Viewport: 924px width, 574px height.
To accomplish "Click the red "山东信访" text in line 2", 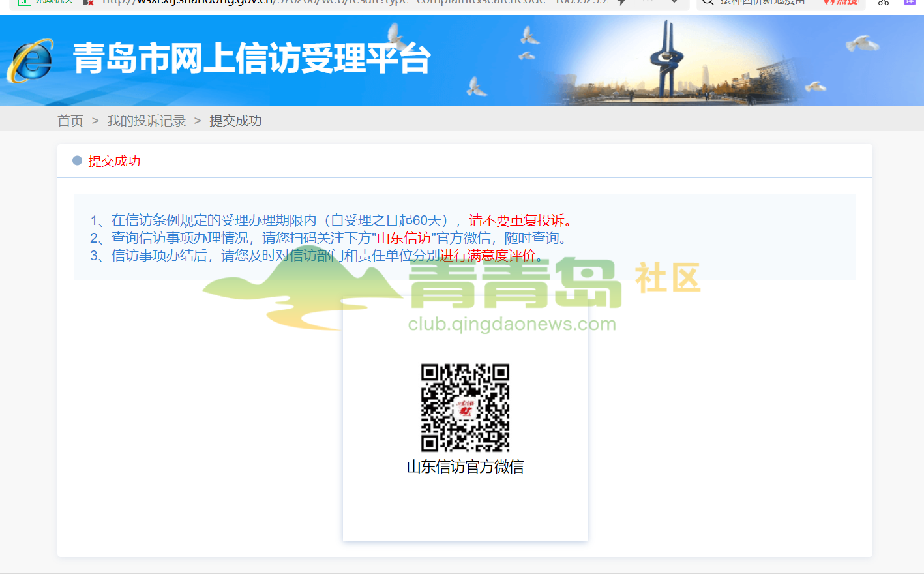I will 404,238.
